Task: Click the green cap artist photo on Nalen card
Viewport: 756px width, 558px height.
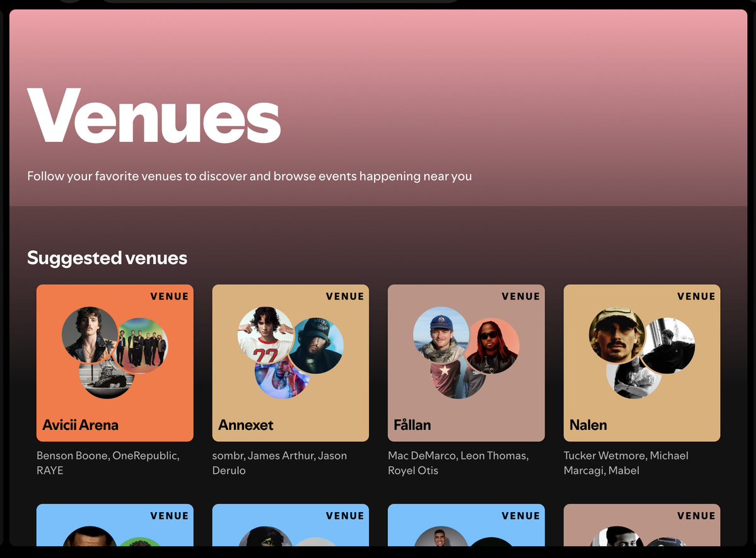Action: point(617,335)
